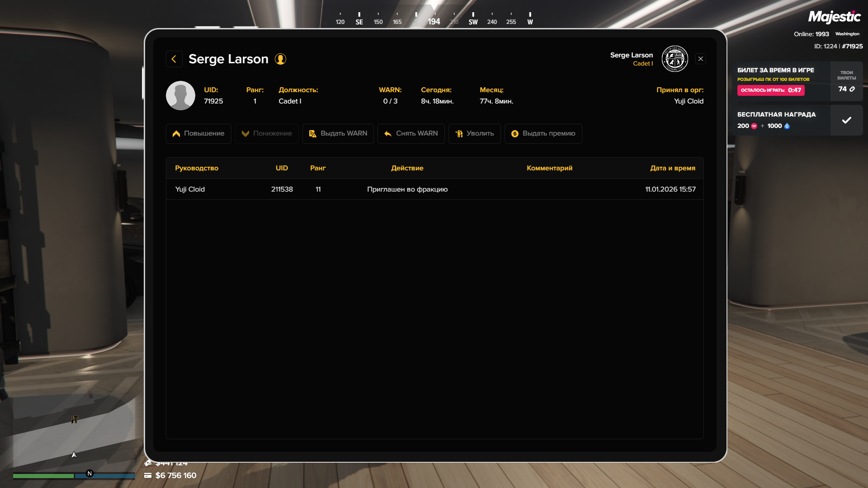Close the member profile panel
The height and width of the screenshot is (488, 868).
[701, 59]
